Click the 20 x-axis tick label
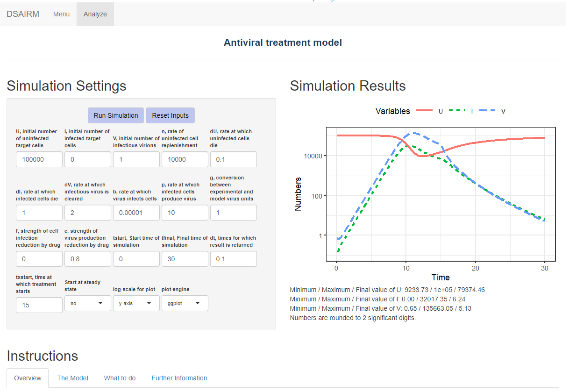Viewport: 569px width, 392px height. pos(475,268)
